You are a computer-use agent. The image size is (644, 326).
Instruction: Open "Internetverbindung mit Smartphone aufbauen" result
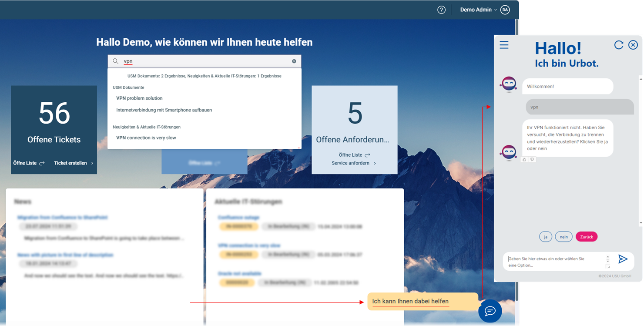coord(164,110)
